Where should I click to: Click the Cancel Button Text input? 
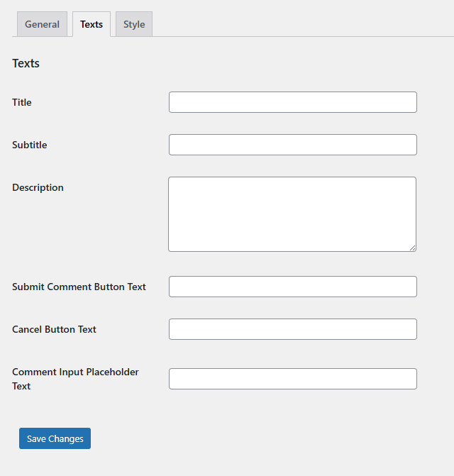tap(292, 329)
